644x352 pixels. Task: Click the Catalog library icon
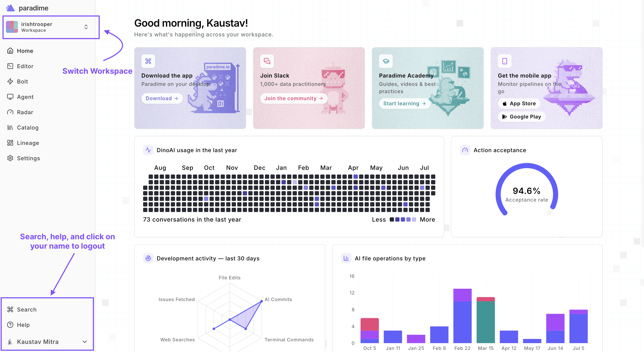pyautogui.click(x=10, y=128)
